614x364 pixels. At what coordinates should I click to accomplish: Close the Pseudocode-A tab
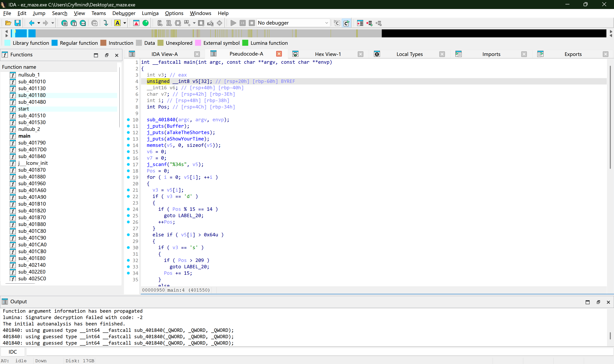coord(279,54)
